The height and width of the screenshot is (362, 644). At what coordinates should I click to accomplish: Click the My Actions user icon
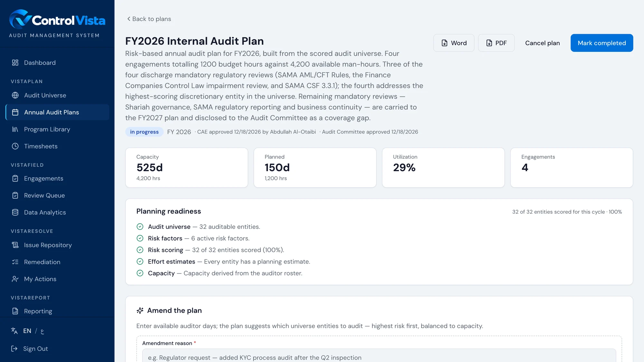coord(15,279)
